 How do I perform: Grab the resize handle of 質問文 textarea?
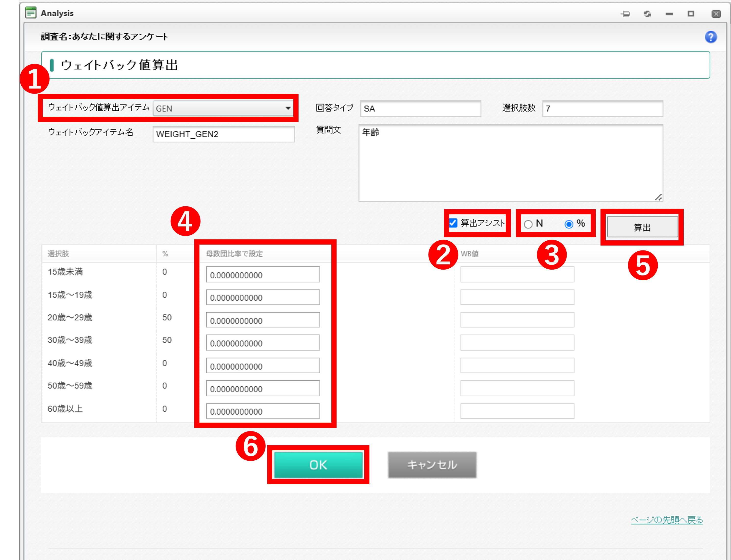658,197
